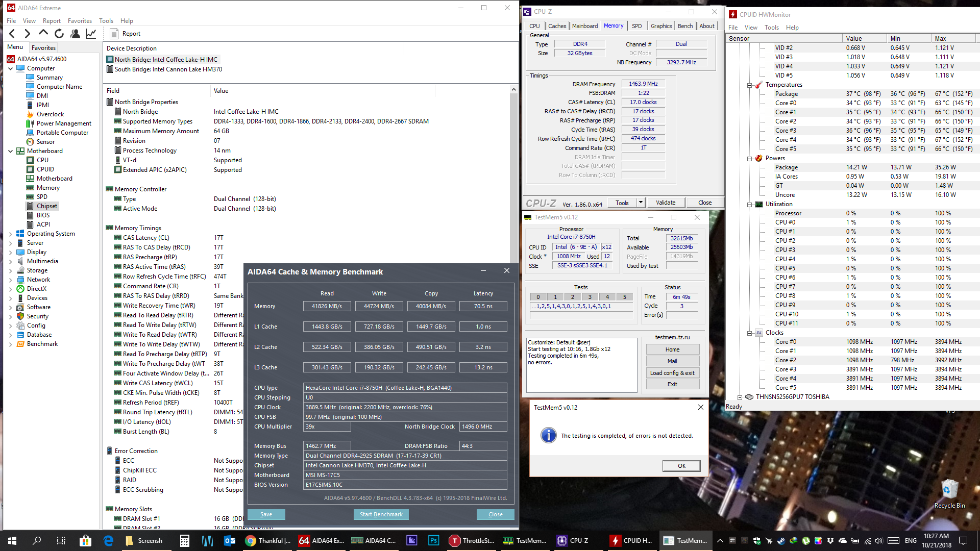
Task: Open the volume tray icon
Action: 878,541
